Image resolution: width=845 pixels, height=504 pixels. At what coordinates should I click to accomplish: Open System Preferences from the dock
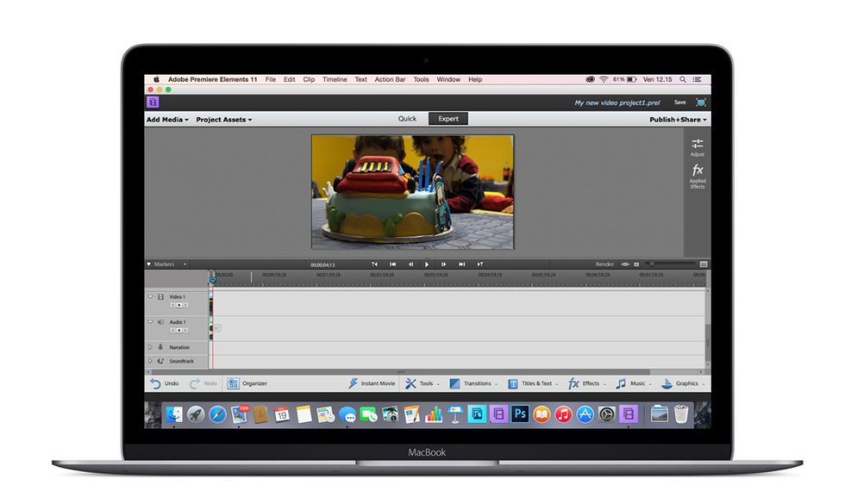click(606, 414)
